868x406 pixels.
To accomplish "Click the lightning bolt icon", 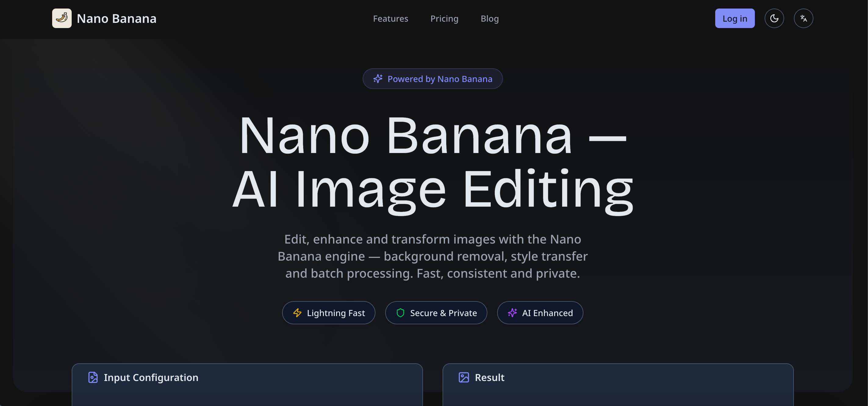I will (297, 313).
